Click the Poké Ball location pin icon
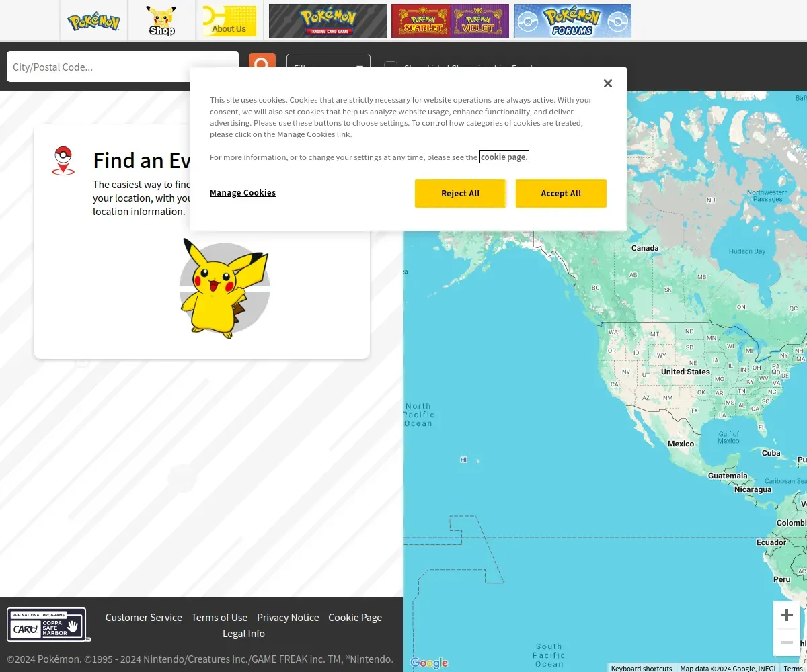The width and height of the screenshot is (807, 672). point(63,160)
